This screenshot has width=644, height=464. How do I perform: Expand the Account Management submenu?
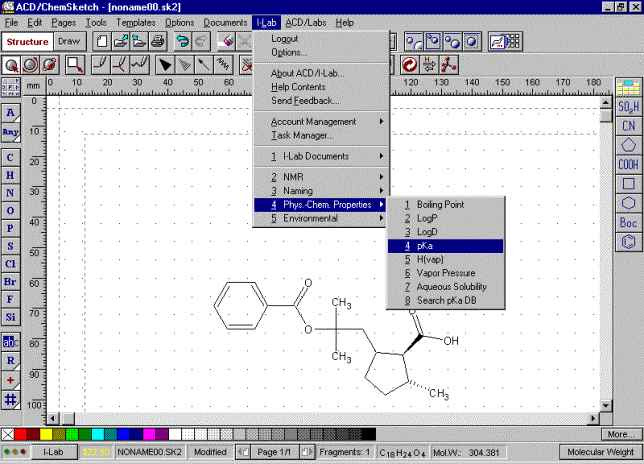point(320,122)
